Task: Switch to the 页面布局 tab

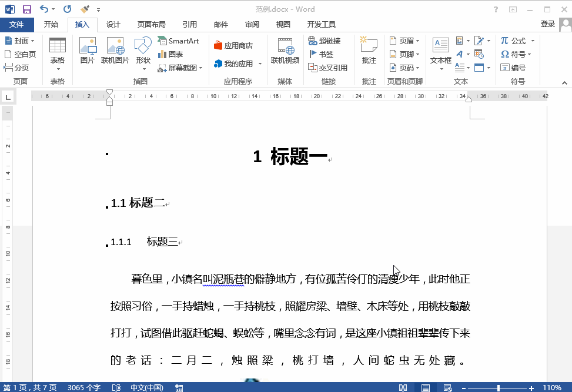Action: click(151, 25)
